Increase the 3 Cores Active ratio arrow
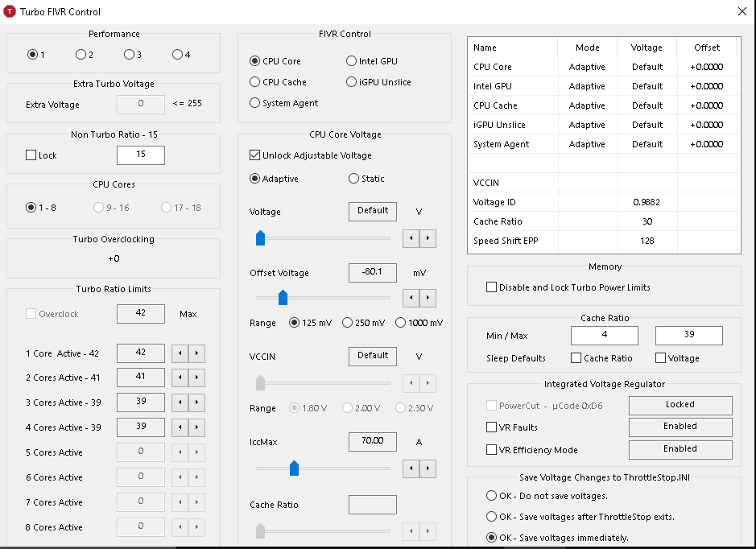 [196, 403]
